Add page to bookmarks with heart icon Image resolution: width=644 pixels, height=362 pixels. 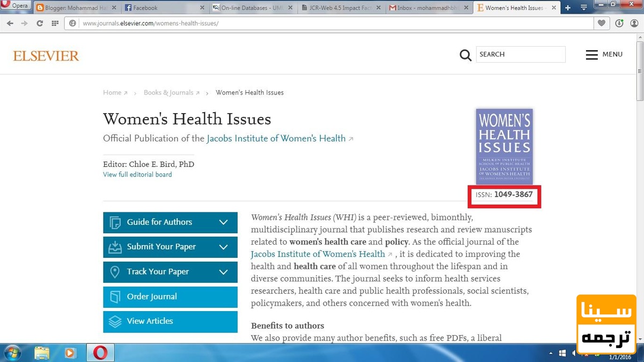point(602,24)
